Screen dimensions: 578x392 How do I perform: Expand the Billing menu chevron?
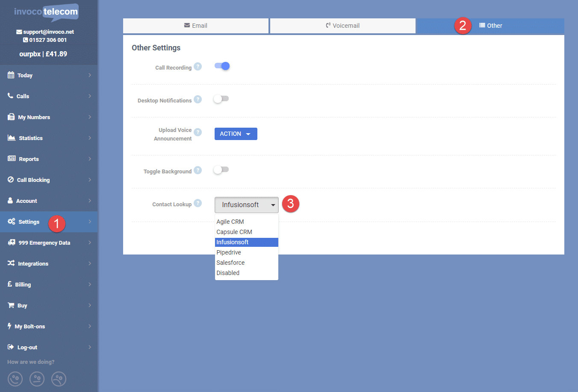[x=90, y=284]
